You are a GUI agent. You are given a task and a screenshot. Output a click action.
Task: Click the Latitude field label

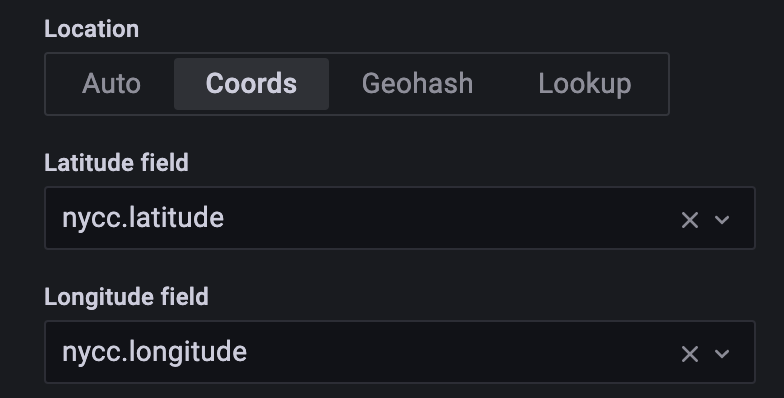pos(116,163)
